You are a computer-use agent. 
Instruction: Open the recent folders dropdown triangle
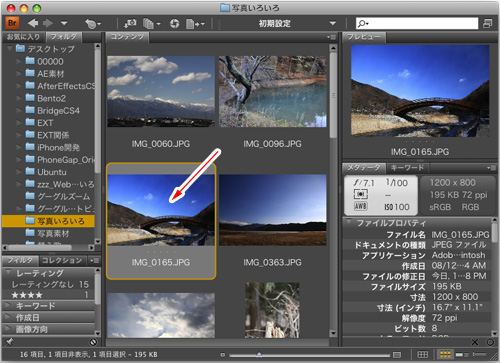click(64, 24)
